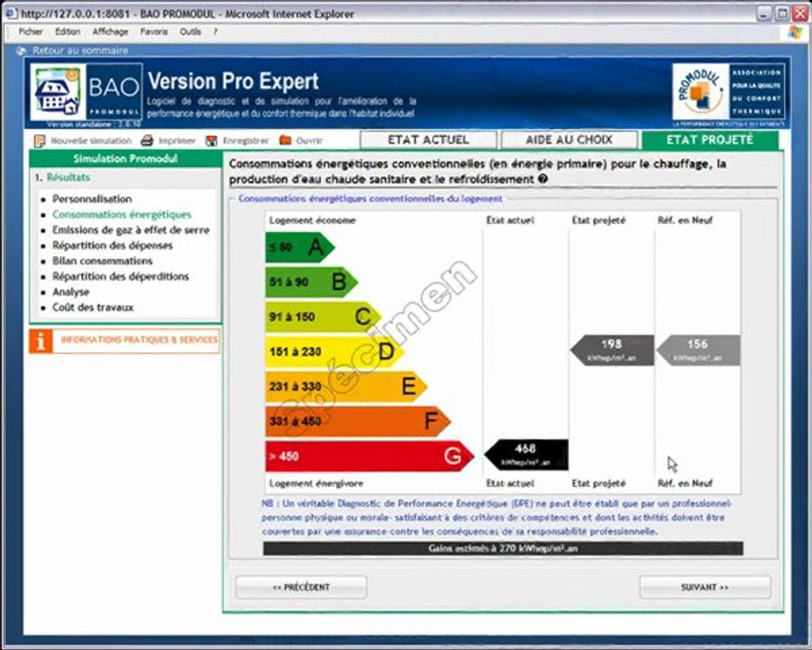Open the Affichage menu
Viewport: 812px width, 650px height.
tap(110, 32)
